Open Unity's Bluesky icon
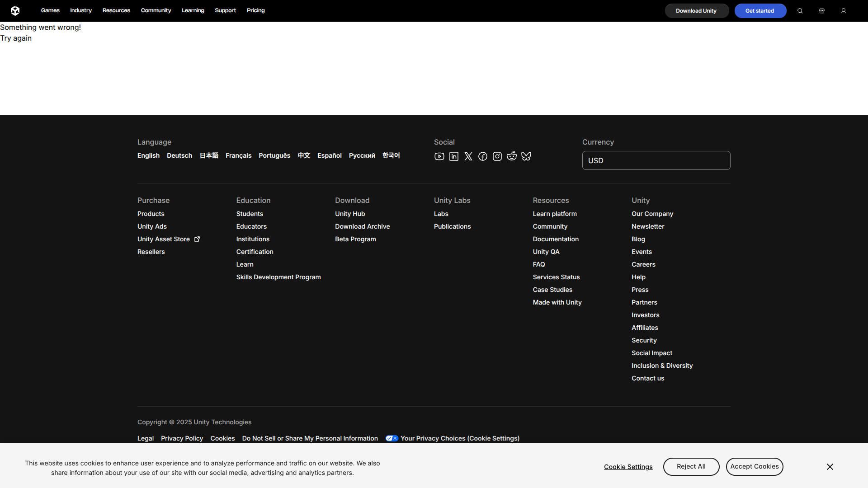 526,156
